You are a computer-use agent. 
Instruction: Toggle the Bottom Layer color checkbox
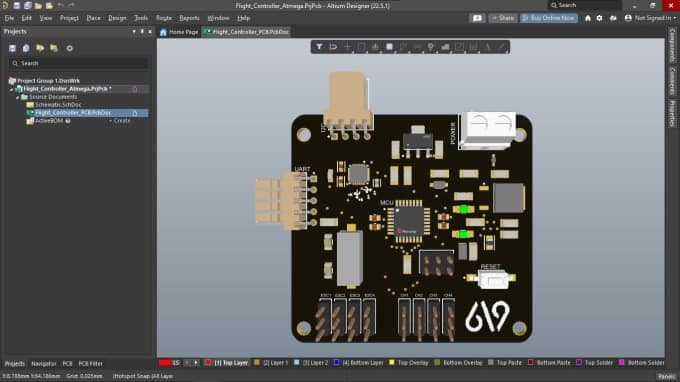(x=336, y=362)
